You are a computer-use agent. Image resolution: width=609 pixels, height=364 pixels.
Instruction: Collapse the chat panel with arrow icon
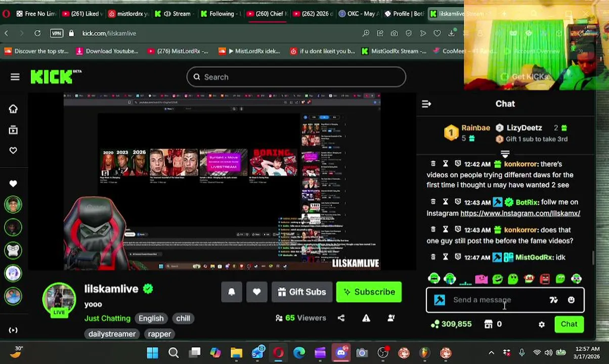[426, 104]
